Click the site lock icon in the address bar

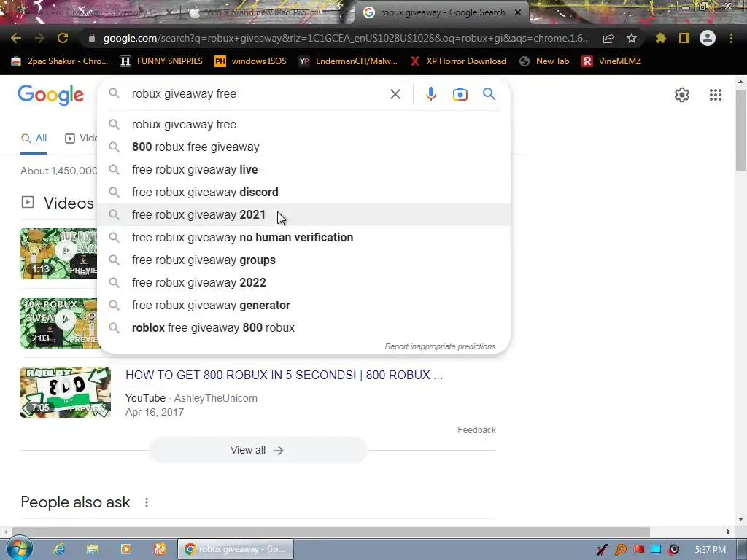coord(92,38)
